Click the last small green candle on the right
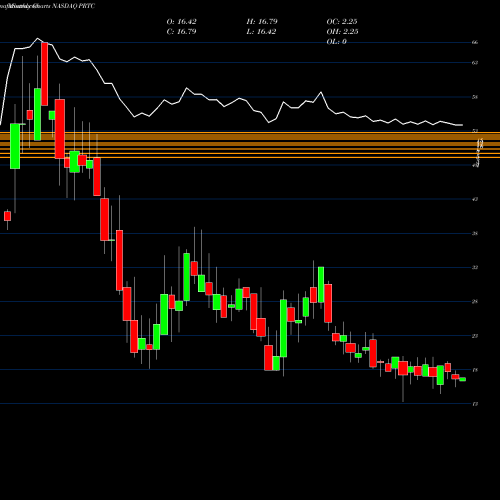Image resolution: width=500 pixels, height=500 pixels. click(x=463, y=379)
